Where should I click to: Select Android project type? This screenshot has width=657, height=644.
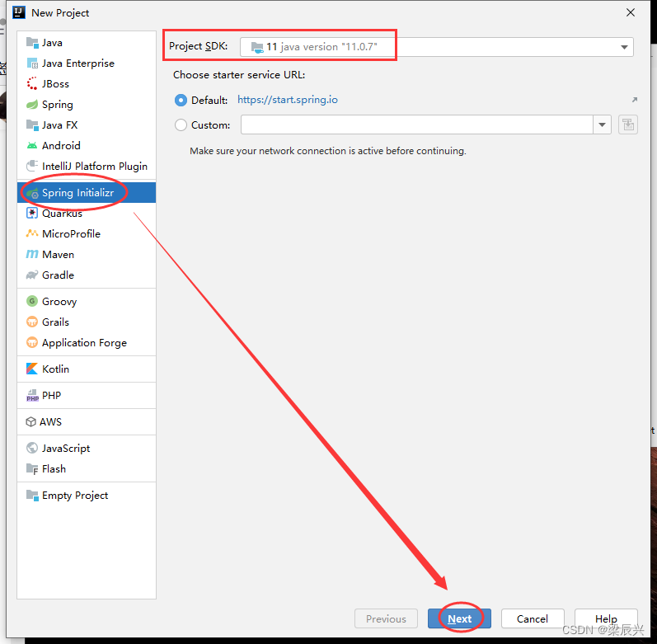pos(87,145)
